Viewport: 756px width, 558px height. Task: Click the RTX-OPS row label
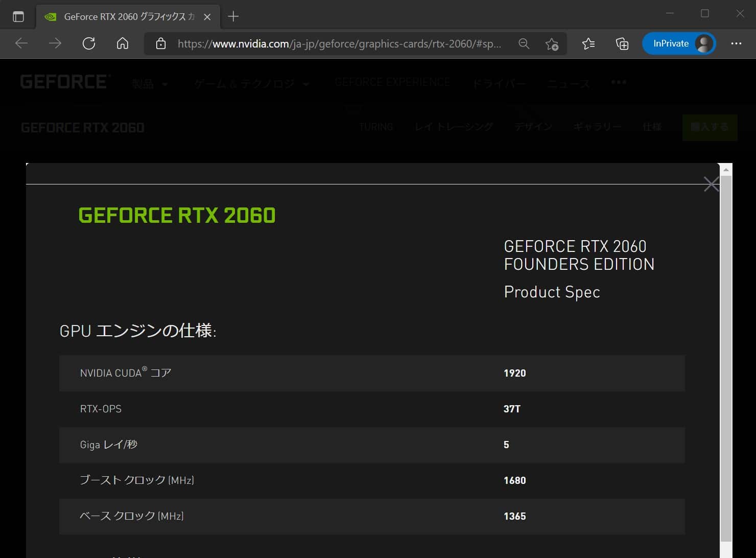pos(101,409)
